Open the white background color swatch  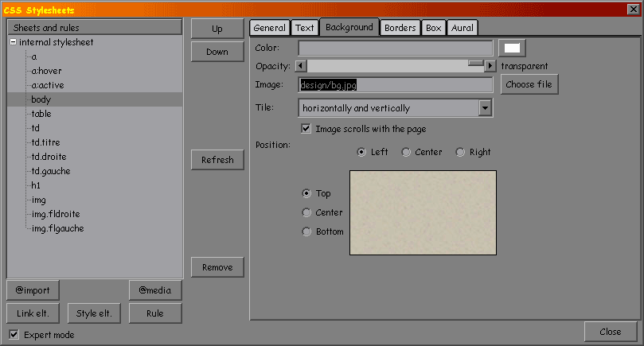(x=512, y=48)
